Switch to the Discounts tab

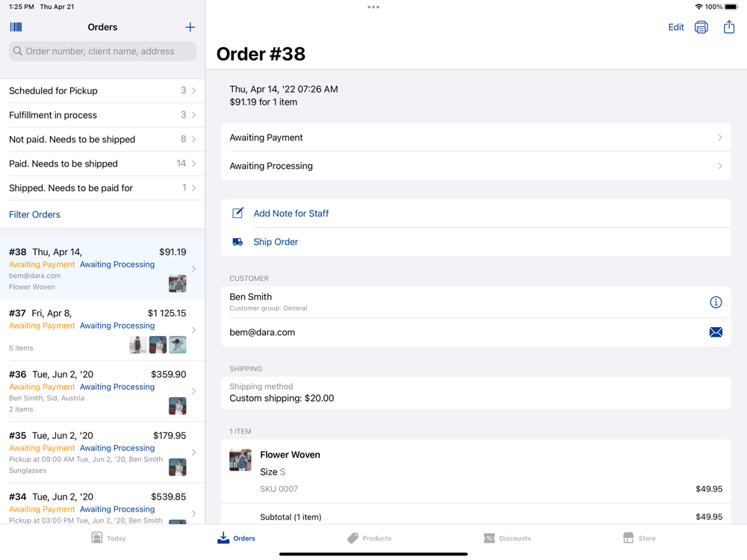click(507, 538)
